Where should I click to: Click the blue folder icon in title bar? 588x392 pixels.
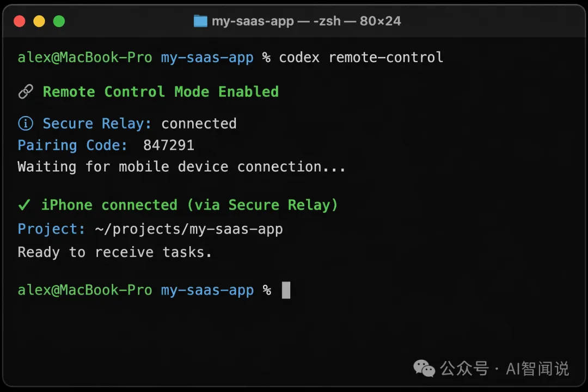click(x=200, y=21)
